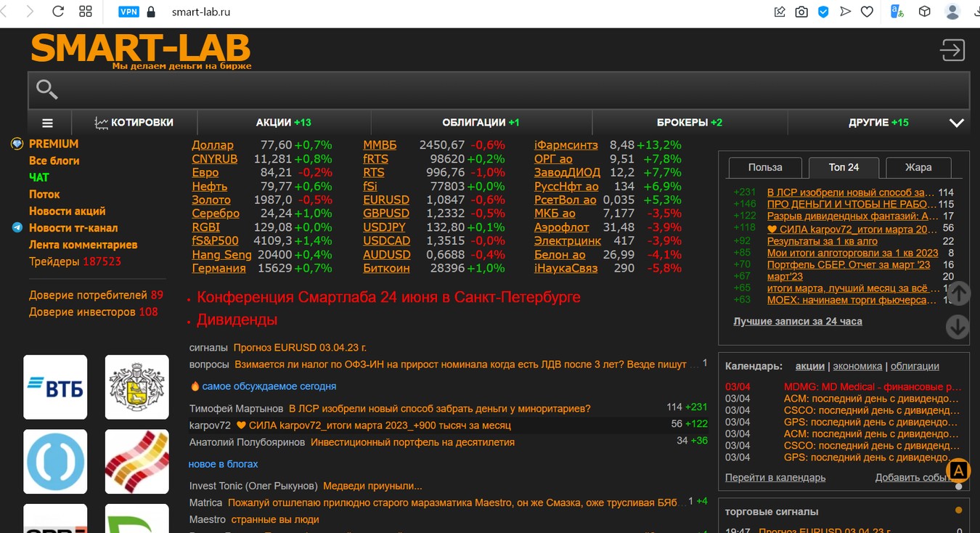The height and width of the screenshot is (533, 980).
Task: Switch to the Жара tab
Action: click(918, 167)
